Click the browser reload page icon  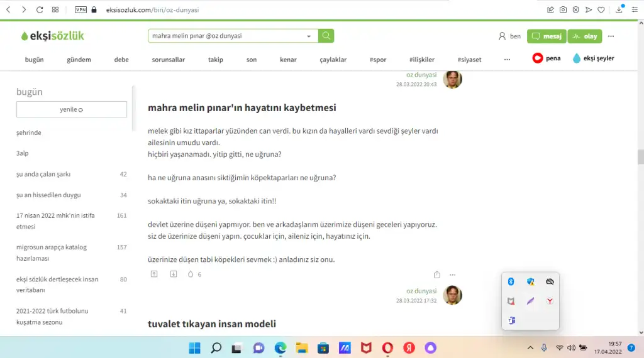[x=40, y=9]
